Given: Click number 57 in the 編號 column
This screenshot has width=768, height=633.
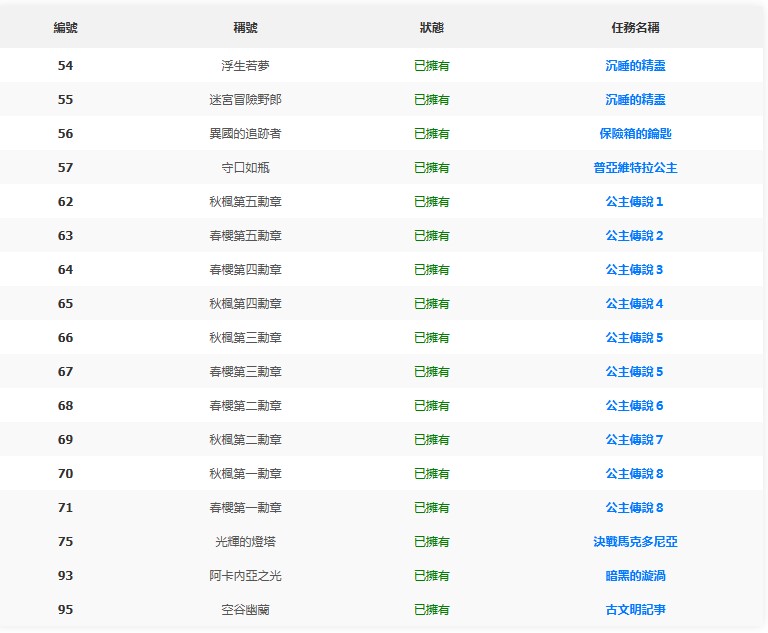Looking at the screenshot, I should click(66, 168).
